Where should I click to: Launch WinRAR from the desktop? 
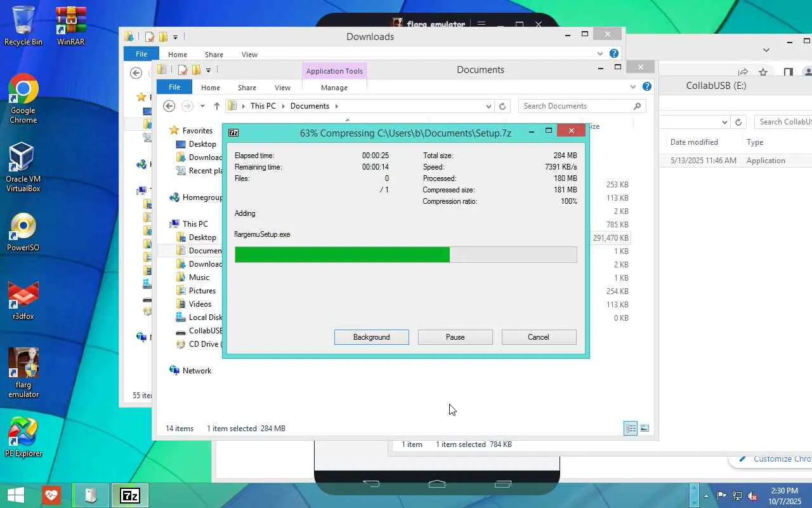(x=71, y=25)
